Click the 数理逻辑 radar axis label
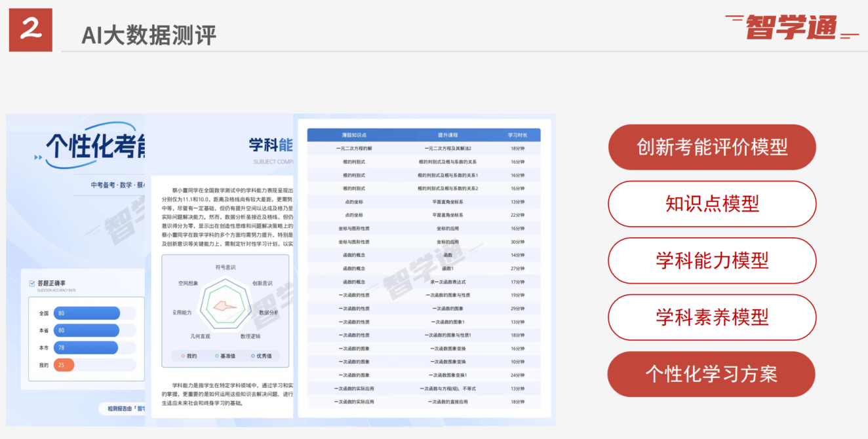This screenshot has width=868, height=439. (x=250, y=336)
